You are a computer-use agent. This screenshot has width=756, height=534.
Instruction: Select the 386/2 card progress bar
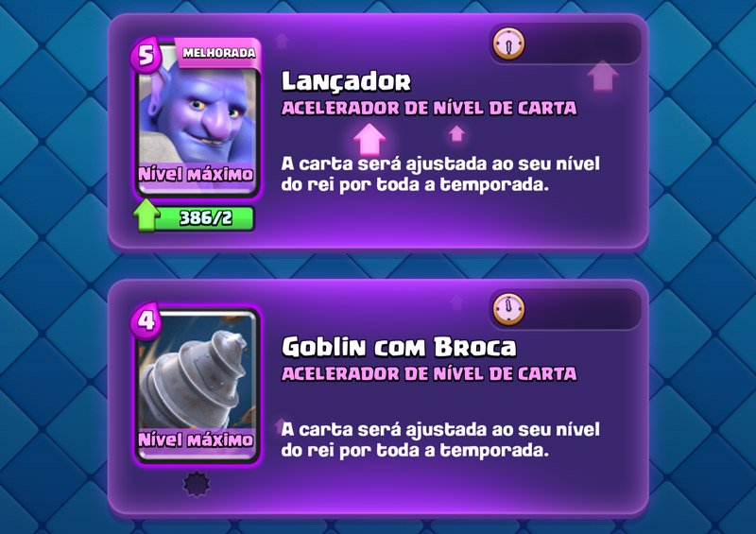[x=204, y=218]
